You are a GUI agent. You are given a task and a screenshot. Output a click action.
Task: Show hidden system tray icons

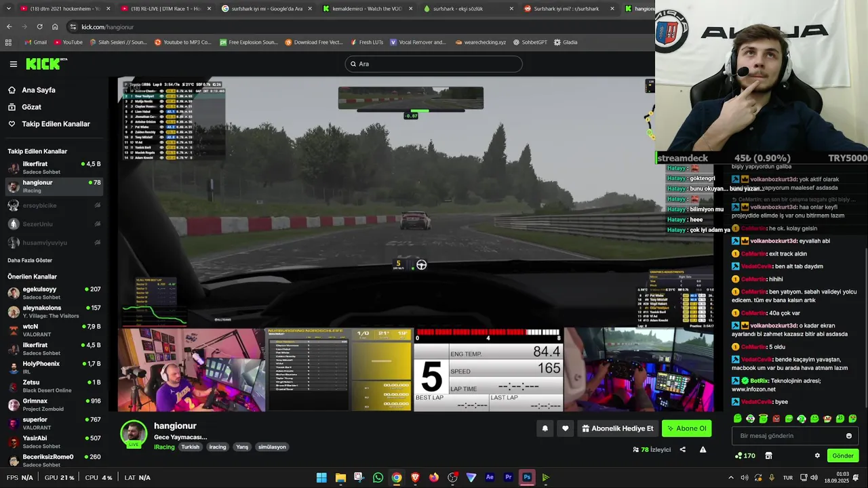coord(731,477)
